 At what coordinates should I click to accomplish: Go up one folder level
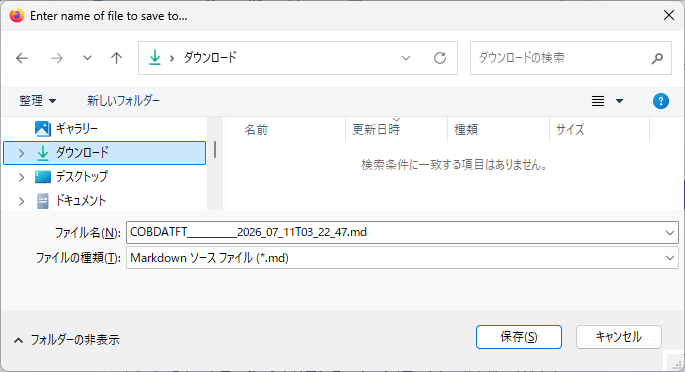[x=116, y=58]
